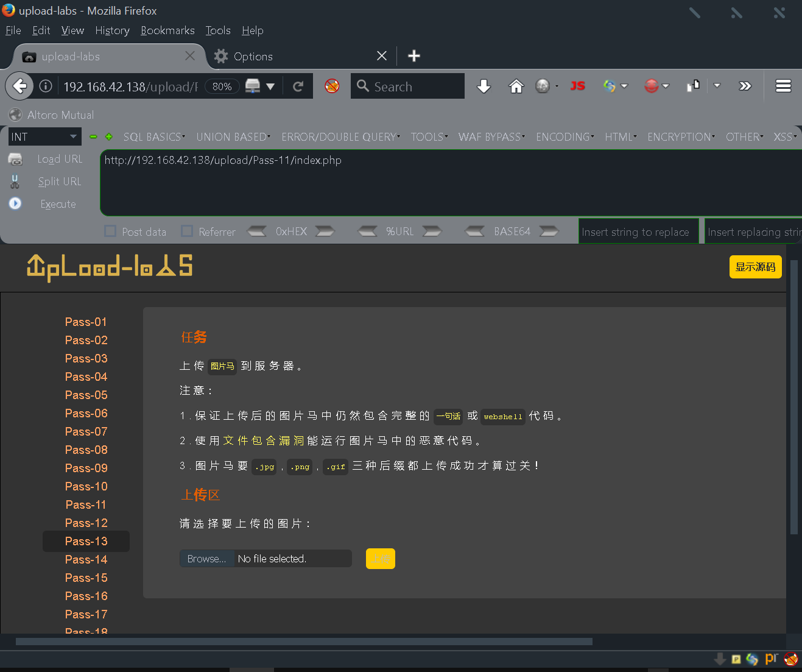The image size is (802, 672).
Task: Open the 文件包含漏洞 link
Action: tap(264, 440)
